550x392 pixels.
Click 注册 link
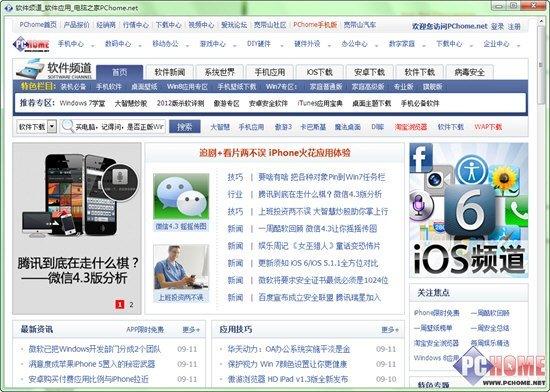[x=514, y=26]
